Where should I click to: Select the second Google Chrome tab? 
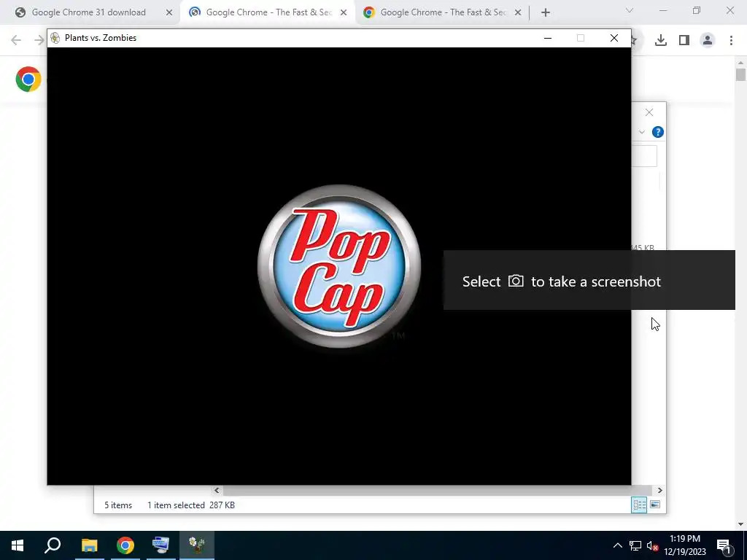click(x=268, y=12)
